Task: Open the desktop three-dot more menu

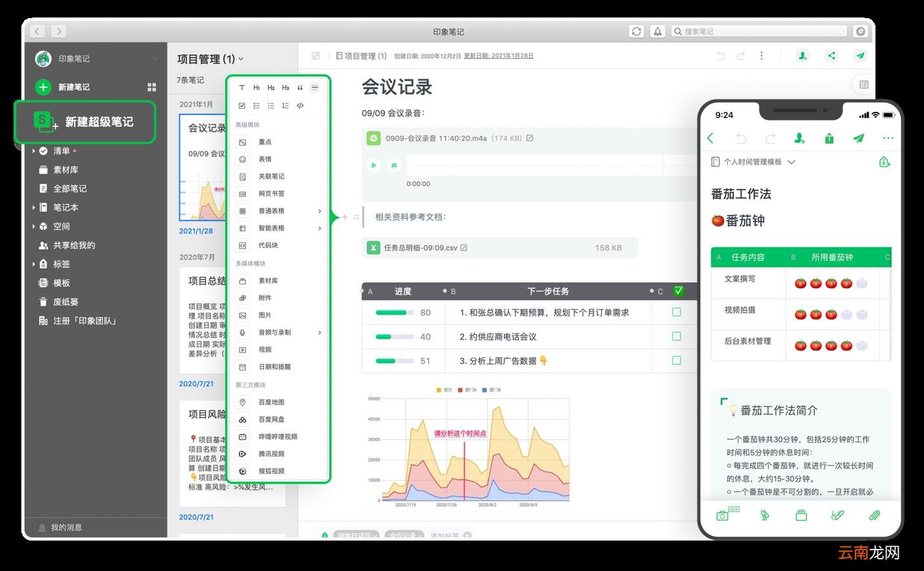Action: coord(761,56)
